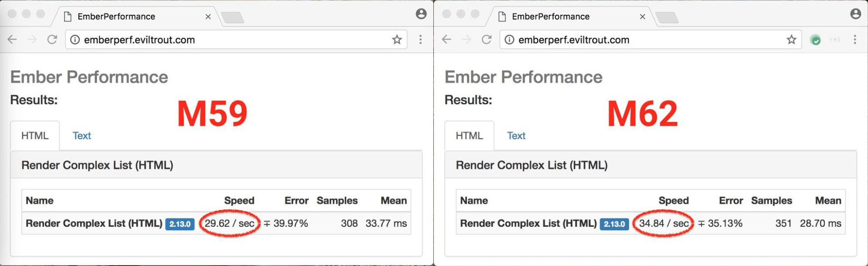Click reload icon in right M62 browser
This screenshot has width=868, height=266.
coord(487,40)
